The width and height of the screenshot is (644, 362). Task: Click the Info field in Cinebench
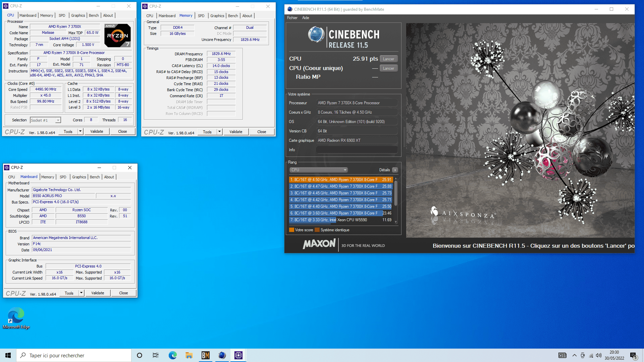click(x=357, y=150)
